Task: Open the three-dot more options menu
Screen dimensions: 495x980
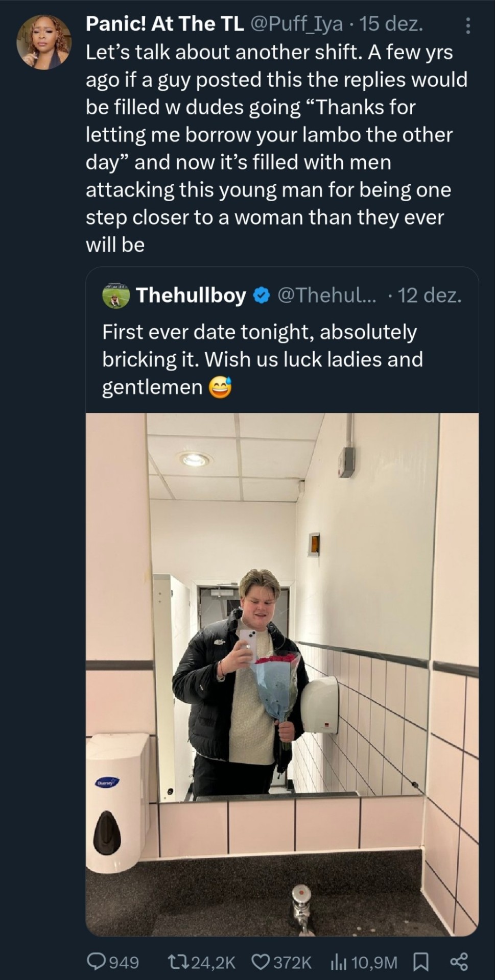Action: pyautogui.click(x=467, y=26)
